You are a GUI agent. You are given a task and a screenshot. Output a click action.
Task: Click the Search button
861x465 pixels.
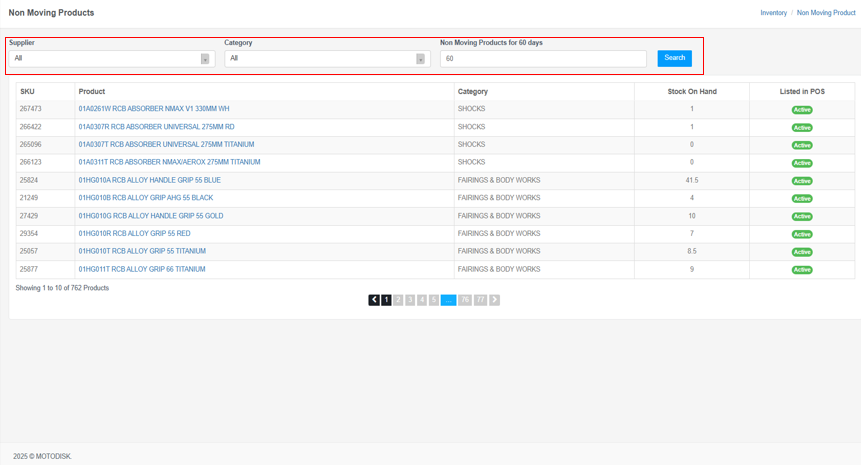675,58
